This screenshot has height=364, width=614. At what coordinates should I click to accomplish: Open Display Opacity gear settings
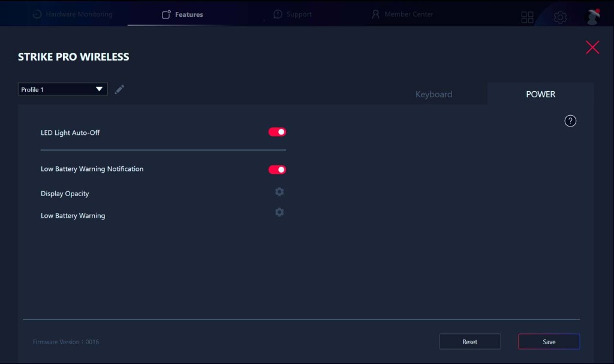point(279,192)
